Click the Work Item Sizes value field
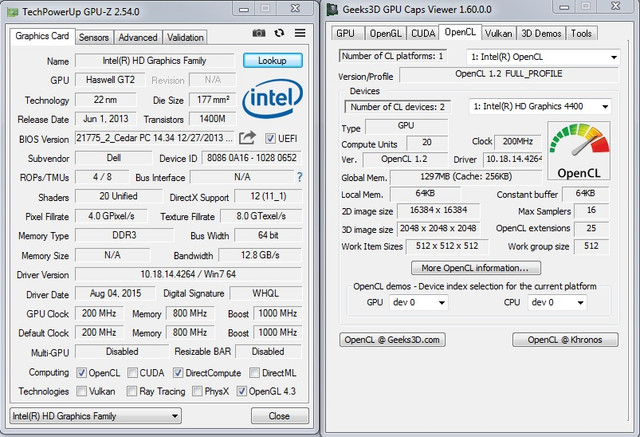This screenshot has height=437, width=640. point(447,246)
